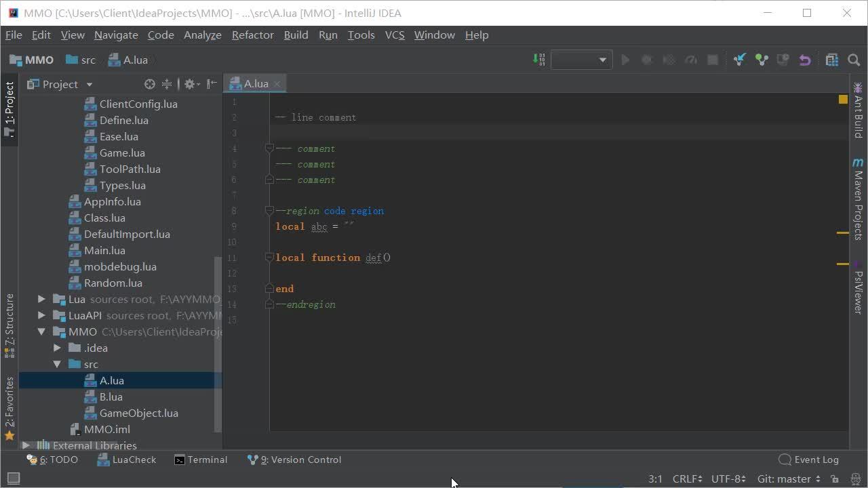Click the VCS Update Project icon
This screenshot has height=488, width=868.
pyautogui.click(x=739, y=60)
